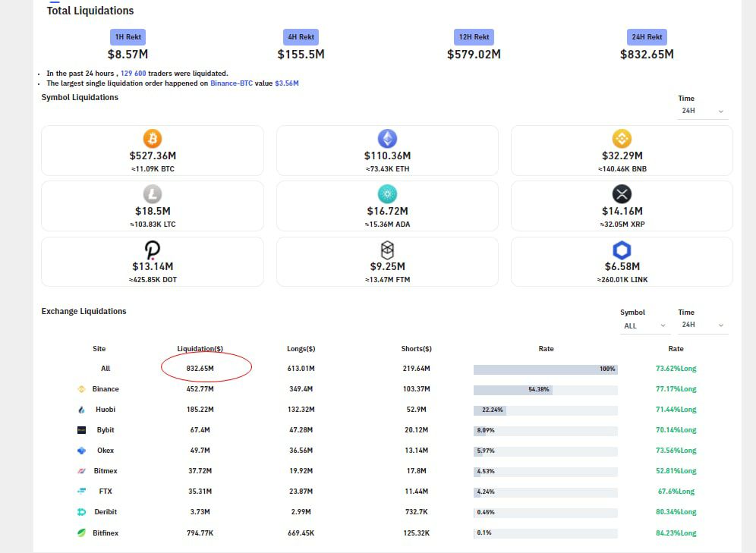
Task: Click the XRP coin icon
Action: point(622,194)
